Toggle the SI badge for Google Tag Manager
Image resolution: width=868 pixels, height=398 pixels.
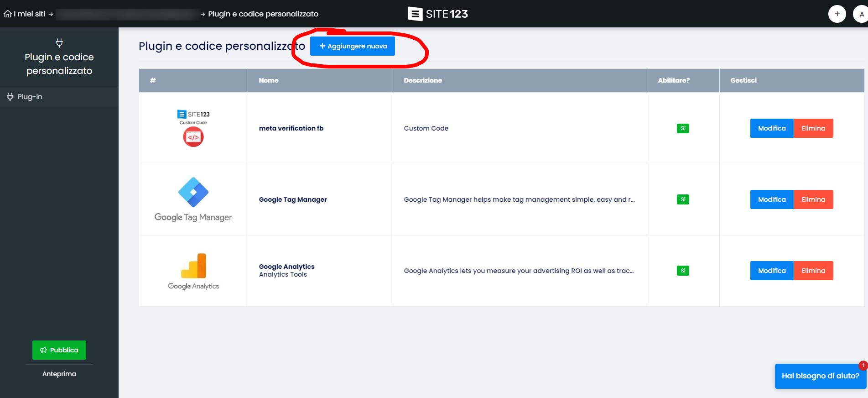click(x=683, y=199)
